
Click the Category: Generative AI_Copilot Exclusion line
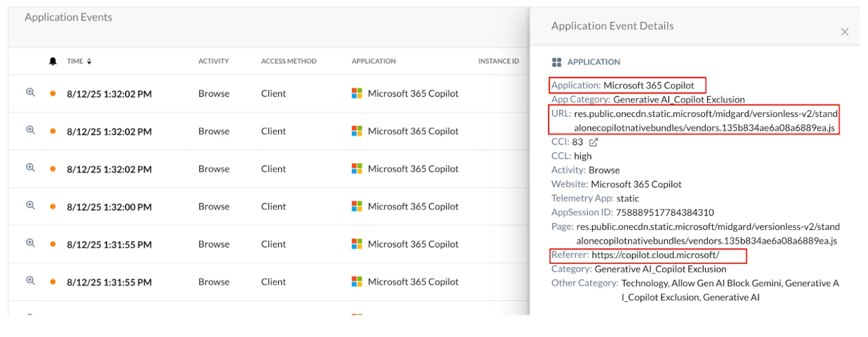click(x=639, y=269)
